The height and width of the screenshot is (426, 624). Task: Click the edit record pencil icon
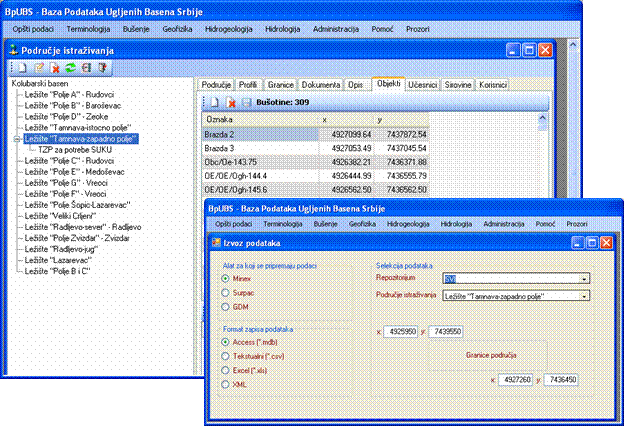coord(40,68)
